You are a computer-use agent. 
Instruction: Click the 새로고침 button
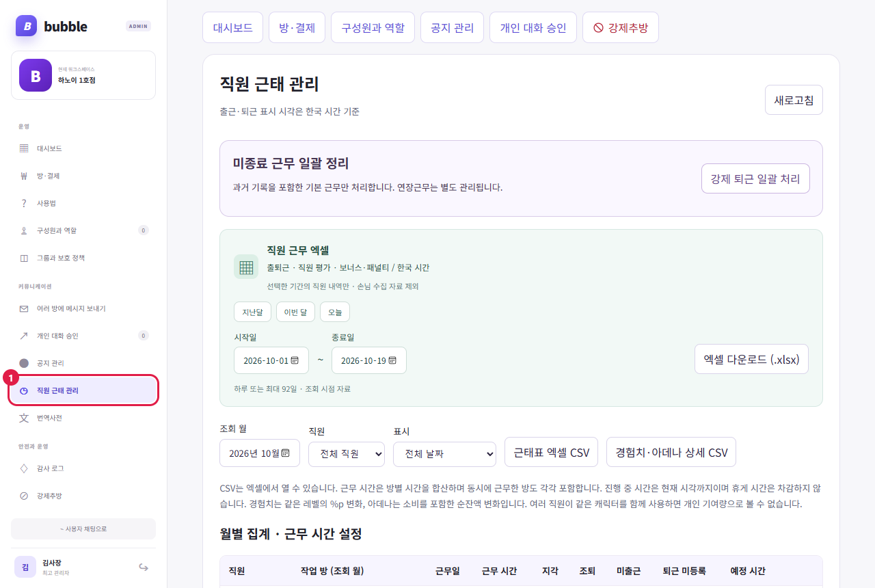[794, 100]
